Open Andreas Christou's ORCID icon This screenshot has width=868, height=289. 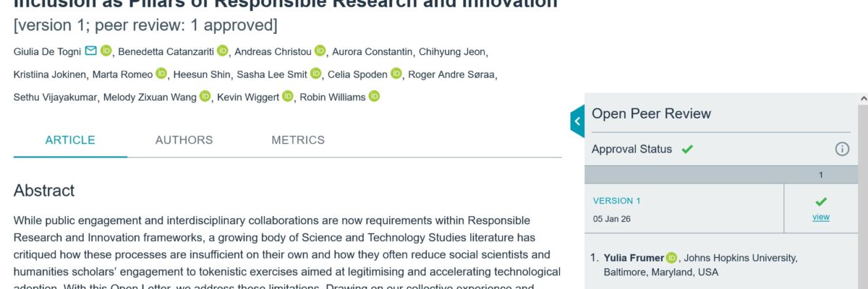pos(320,51)
